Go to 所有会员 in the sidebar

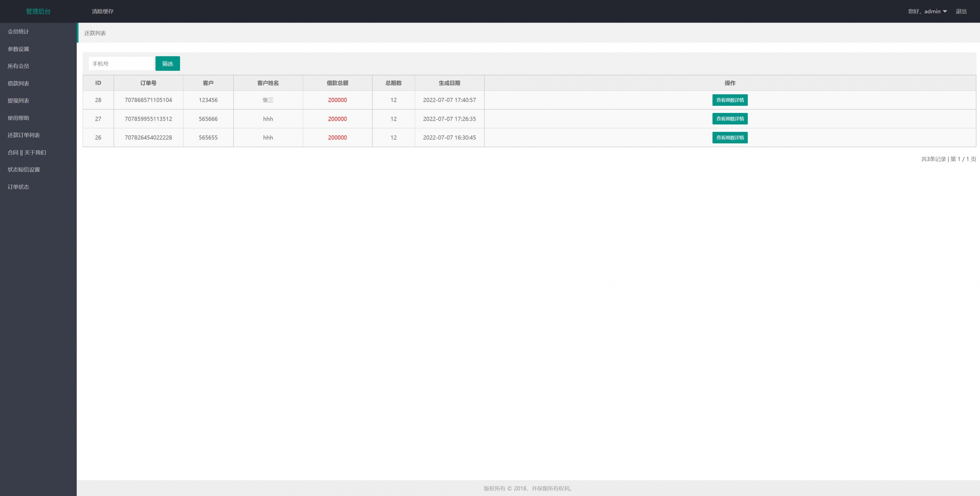[18, 66]
